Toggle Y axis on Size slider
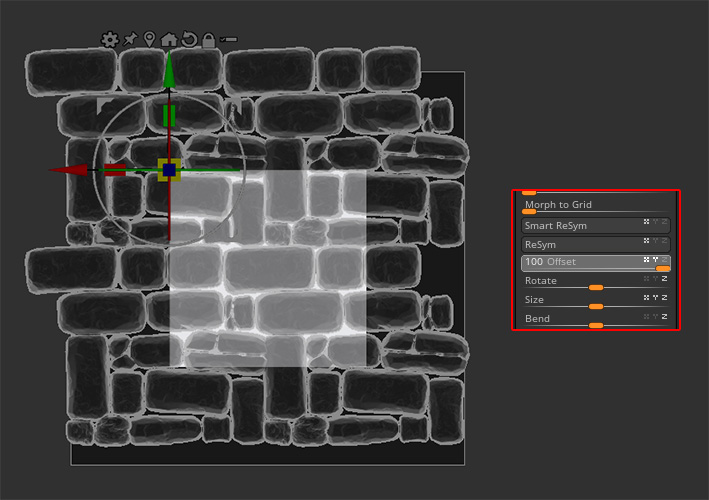Image resolution: width=709 pixels, height=500 pixels. click(655, 297)
